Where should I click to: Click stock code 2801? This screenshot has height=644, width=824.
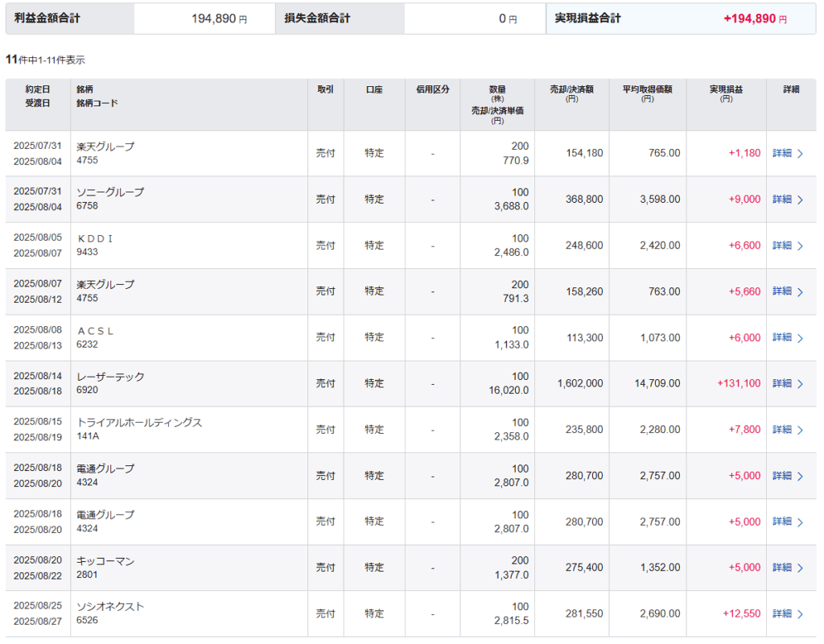pyautogui.click(x=87, y=575)
